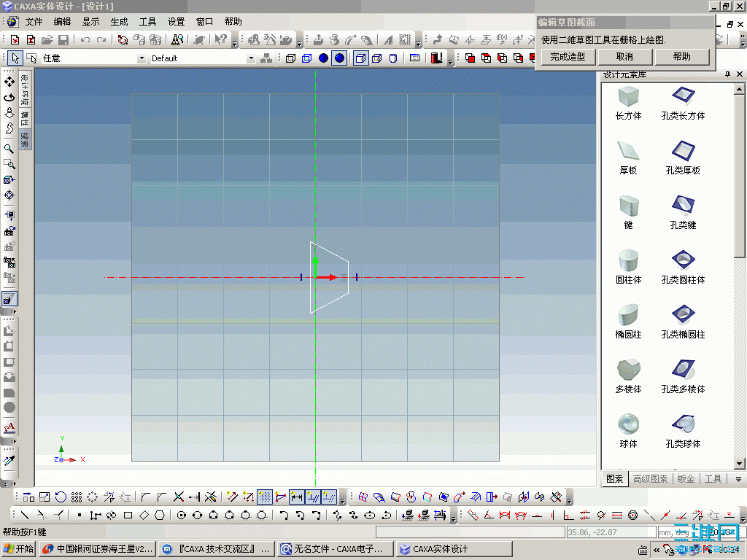Select the zoom magnifier tool

[x=9, y=149]
